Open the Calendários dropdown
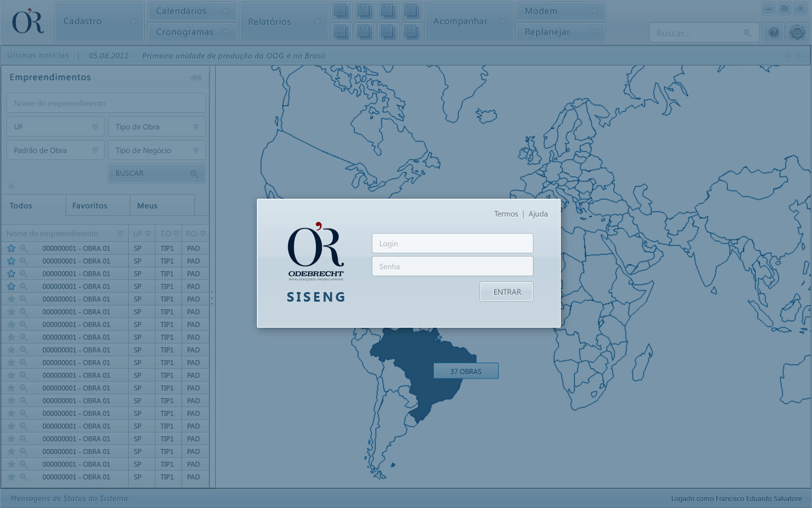This screenshot has height=508, width=812. 192,11
